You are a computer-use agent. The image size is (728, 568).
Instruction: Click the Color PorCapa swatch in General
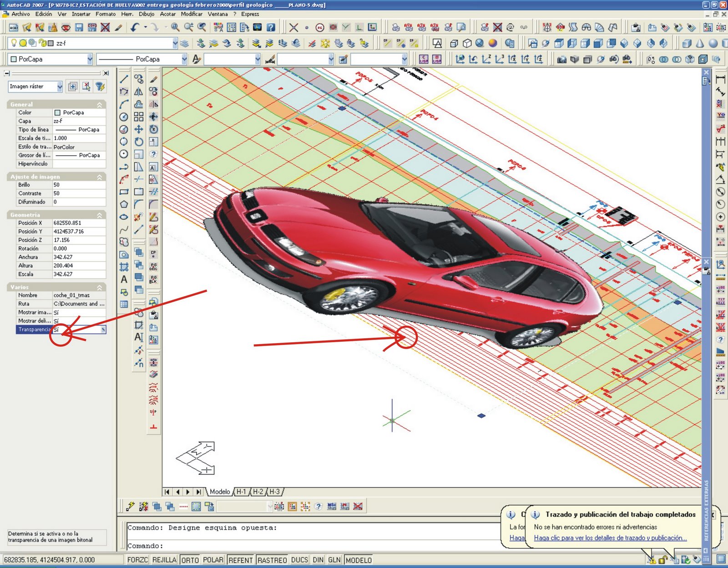(57, 113)
